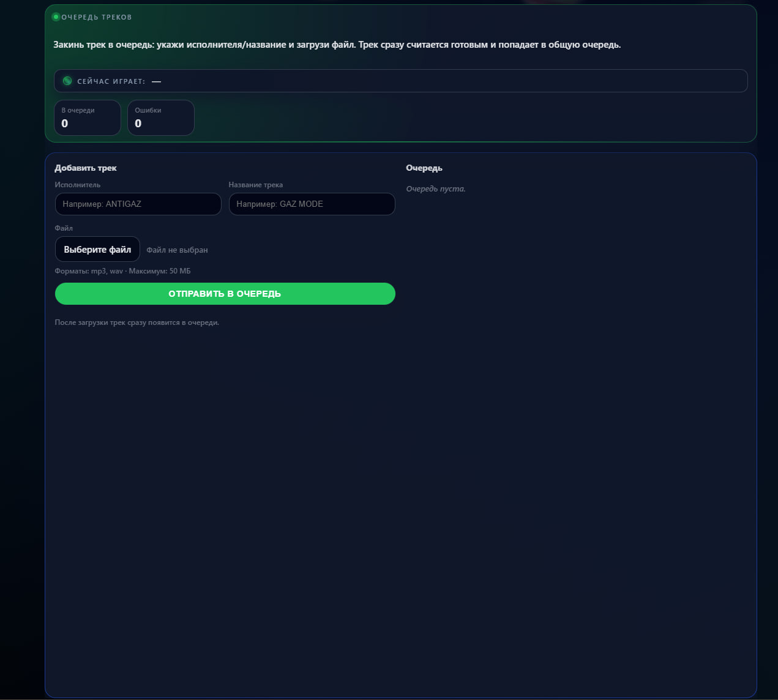Screen dimensions: 778x700
Task: Focus the Исполнитель input field
Action: 138,204
